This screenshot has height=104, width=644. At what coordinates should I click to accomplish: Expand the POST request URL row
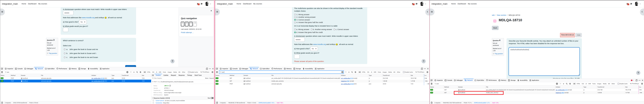click(x=153, y=82)
